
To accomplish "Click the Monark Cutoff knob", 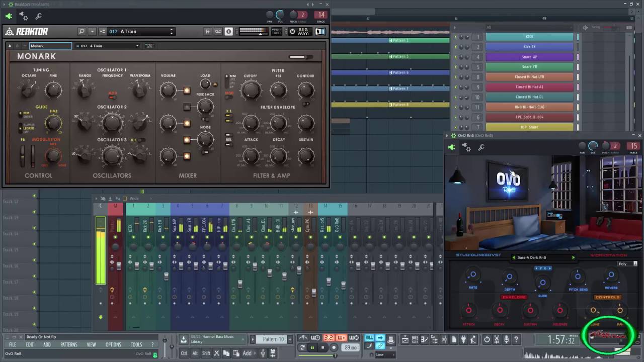I will coord(250,90).
